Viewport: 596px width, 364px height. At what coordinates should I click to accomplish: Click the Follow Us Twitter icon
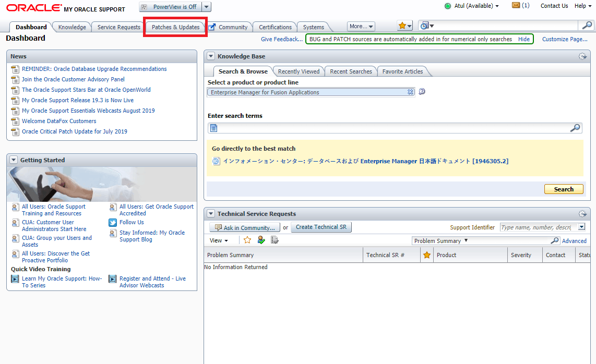coord(113,223)
